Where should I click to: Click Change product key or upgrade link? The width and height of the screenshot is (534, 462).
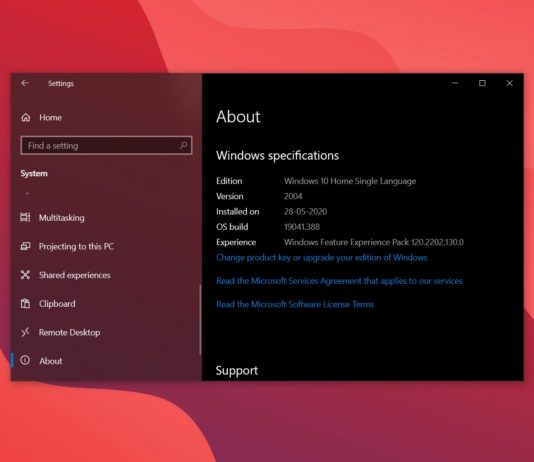321,258
